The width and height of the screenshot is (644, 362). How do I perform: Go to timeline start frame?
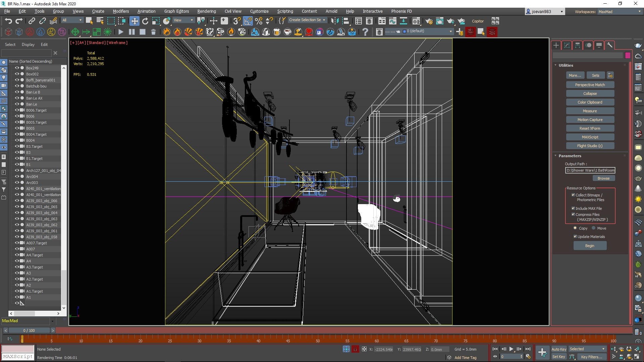coord(495,349)
